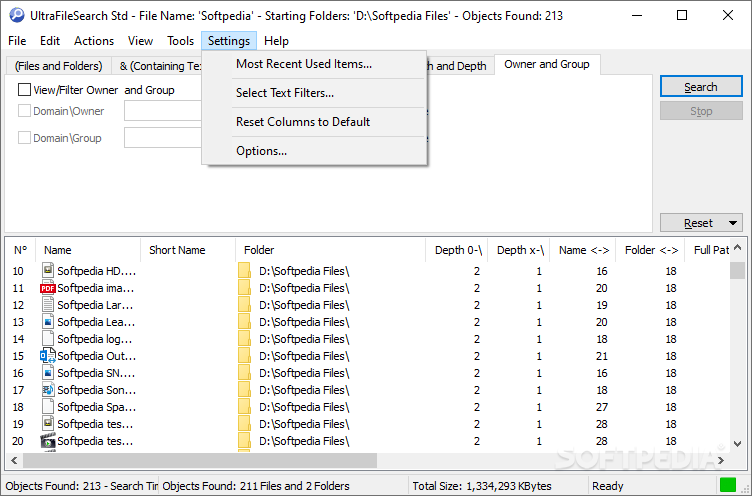Screen dimensions: 752x496
Task: Click the horizontal scroll-right arrow
Action: (721, 461)
